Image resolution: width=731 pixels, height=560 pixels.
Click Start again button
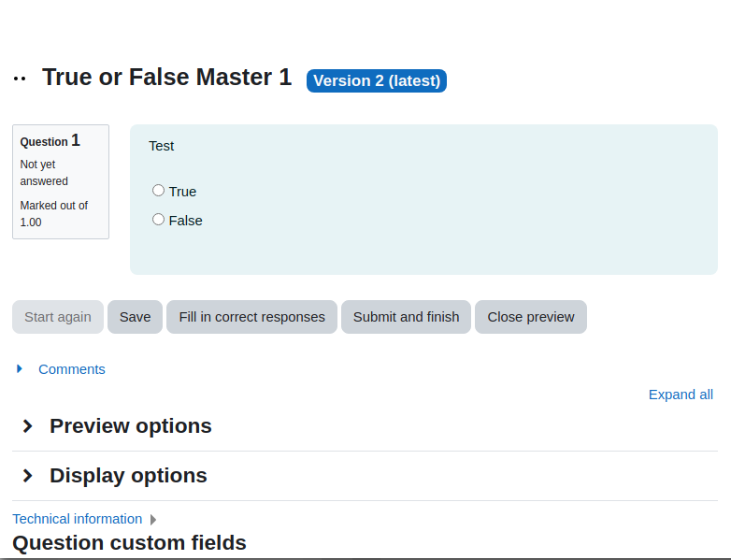58,317
